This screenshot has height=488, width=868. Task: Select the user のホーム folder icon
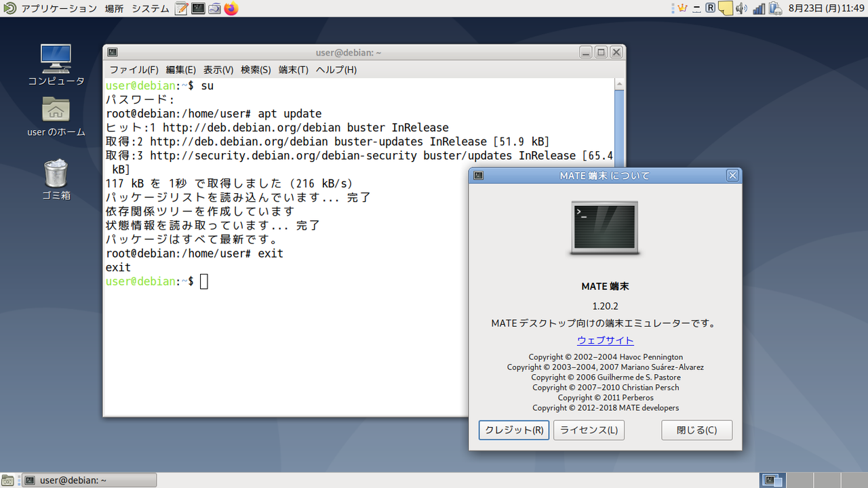[56, 117]
